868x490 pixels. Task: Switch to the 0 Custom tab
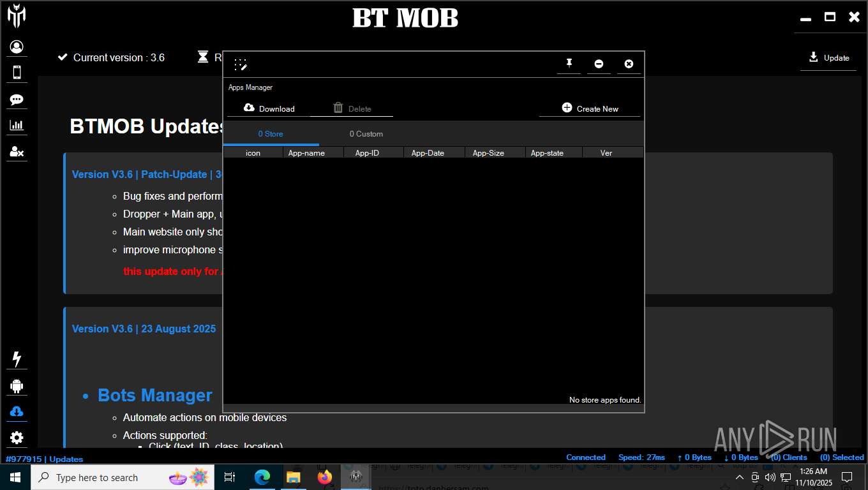tap(366, 134)
